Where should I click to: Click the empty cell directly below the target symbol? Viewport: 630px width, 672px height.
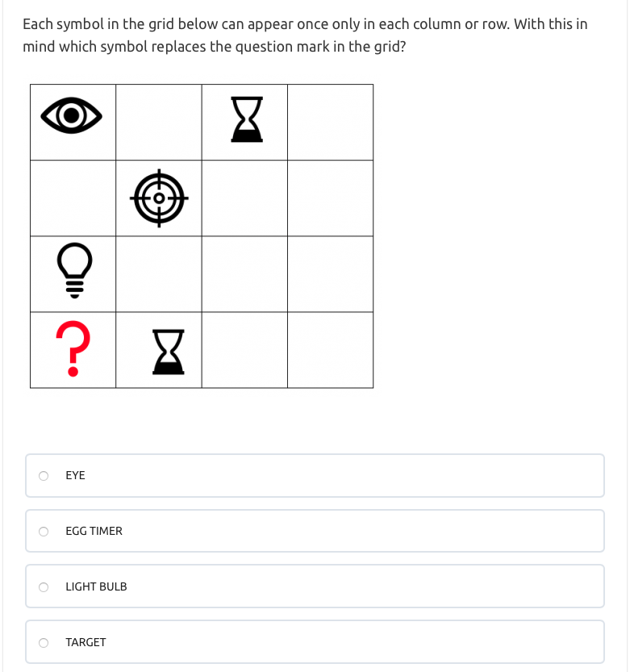[x=159, y=273]
